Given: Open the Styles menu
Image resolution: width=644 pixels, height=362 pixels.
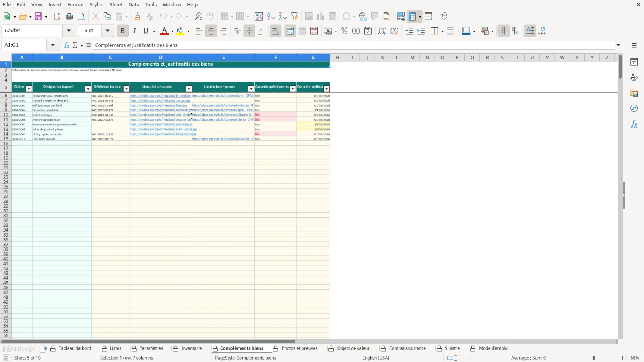Looking at the screenshot, I should coord(97,4).
